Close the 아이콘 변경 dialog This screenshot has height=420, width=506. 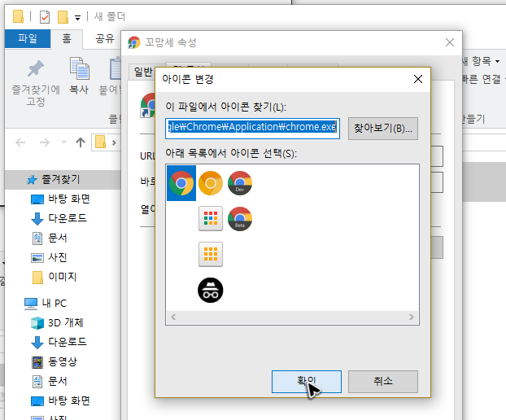click(418, 79)
